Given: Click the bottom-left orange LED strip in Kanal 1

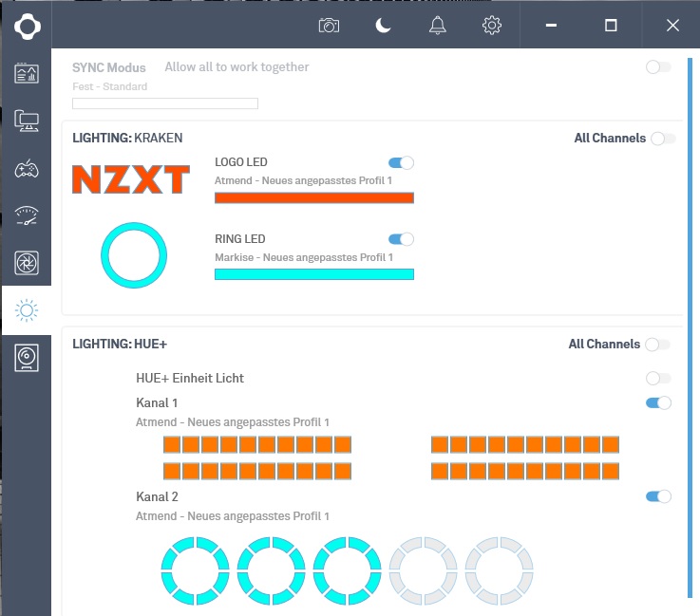Looking at the screenshot, I should 257,472.
